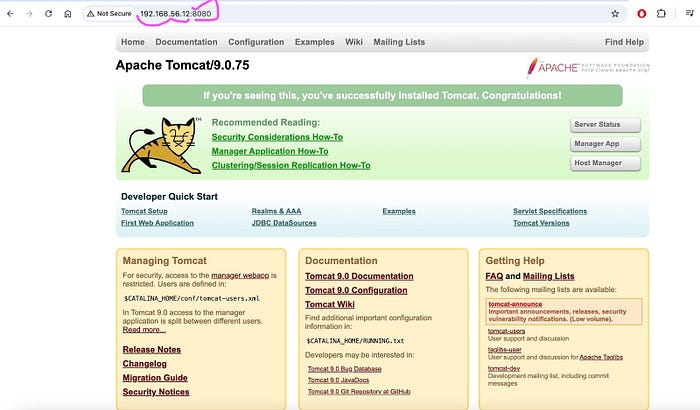700x410 pixels.
Task: Click the browser forward arrow
Action: (29, 14)
